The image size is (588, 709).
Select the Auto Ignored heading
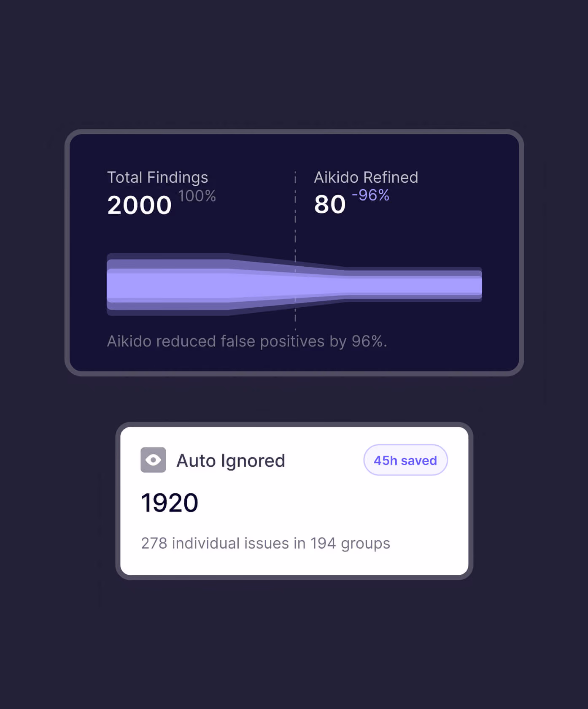231,460
